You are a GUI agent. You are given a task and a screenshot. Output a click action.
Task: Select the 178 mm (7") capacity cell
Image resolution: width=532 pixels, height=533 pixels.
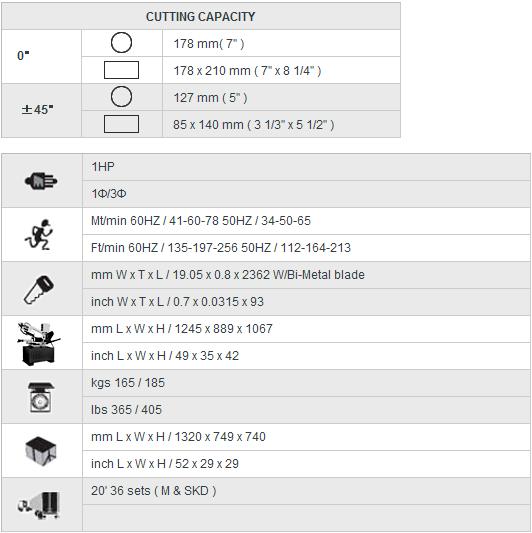click(281, 43)
